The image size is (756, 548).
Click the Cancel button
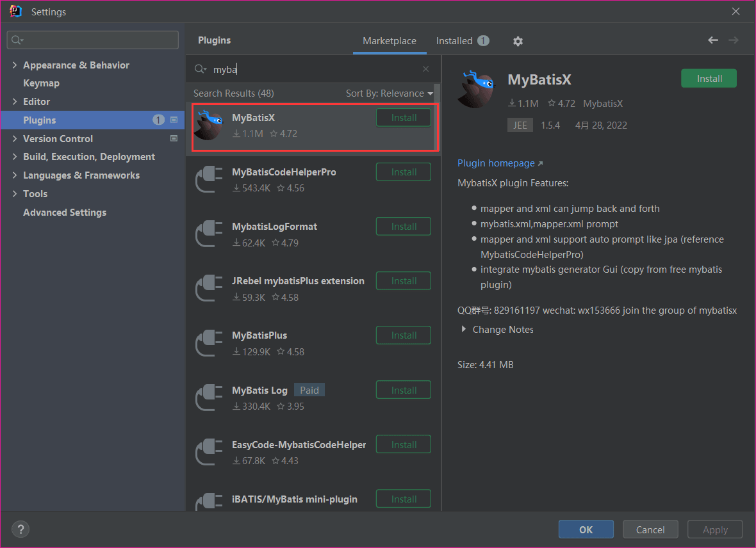(650, 529)
